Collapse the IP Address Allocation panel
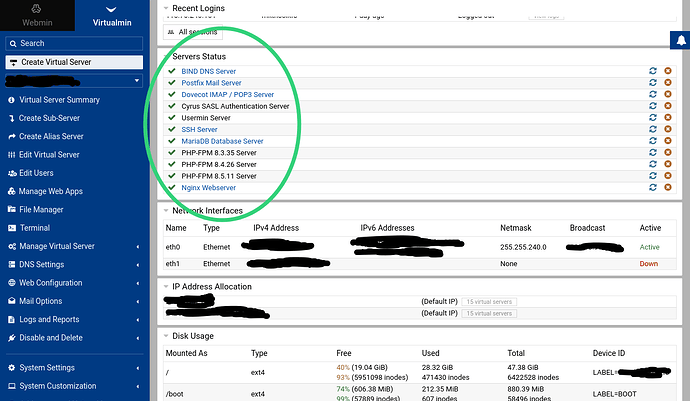Viewport: 690px width, 401px height. click(x=166, y=287)
